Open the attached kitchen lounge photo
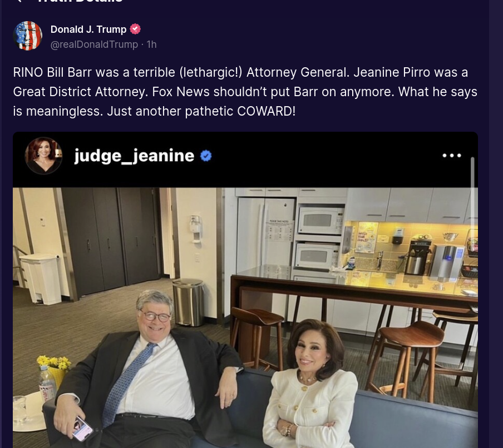The width and height of the screenshot is (503, 448). point(245,317)
